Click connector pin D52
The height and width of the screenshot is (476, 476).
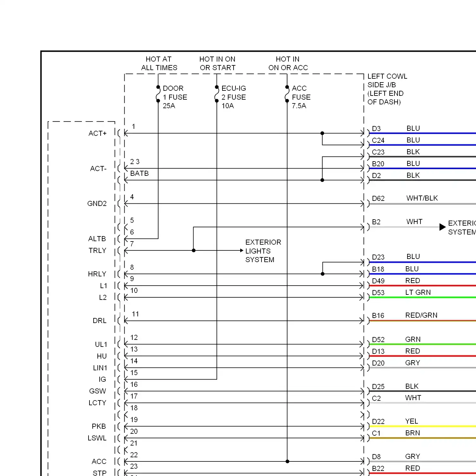(378, 340)
